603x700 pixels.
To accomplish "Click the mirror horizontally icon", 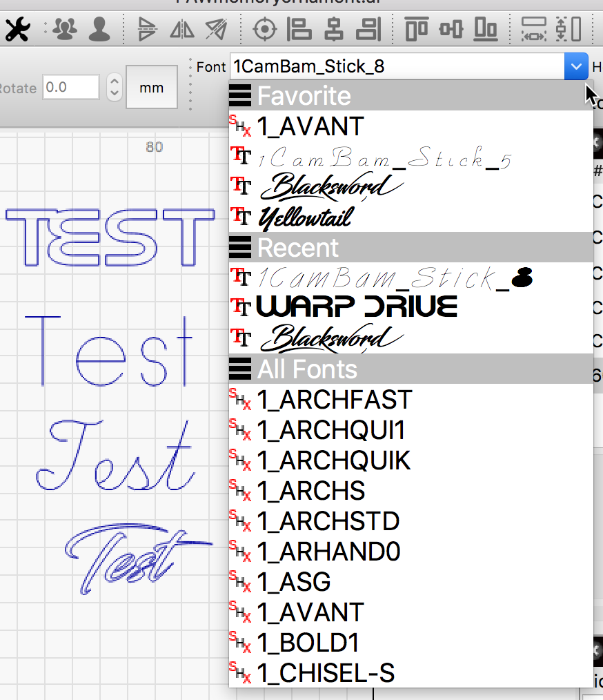I will tap(182, 29).
